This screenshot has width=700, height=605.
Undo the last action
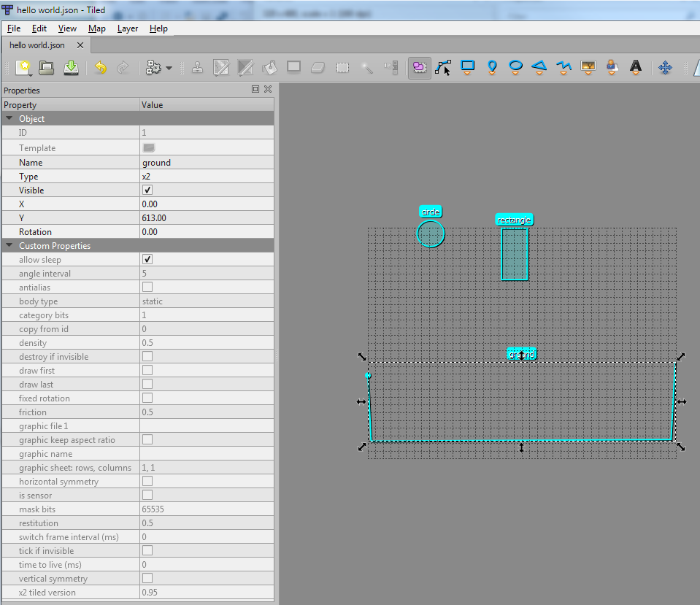click(x=101, y=68)
